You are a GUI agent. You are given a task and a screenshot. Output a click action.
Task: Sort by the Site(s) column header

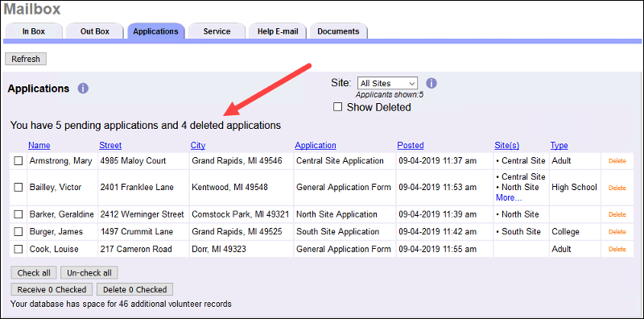pyautogui.click(x=507, y=145)
